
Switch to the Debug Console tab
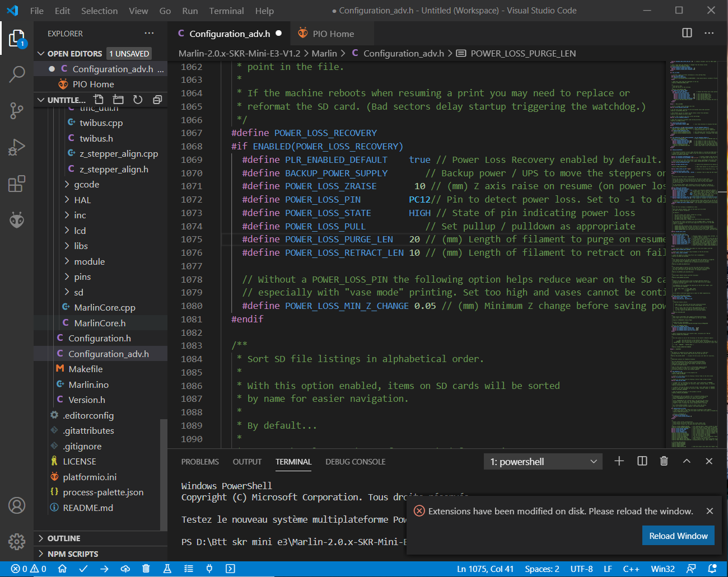tap(355, 462)
